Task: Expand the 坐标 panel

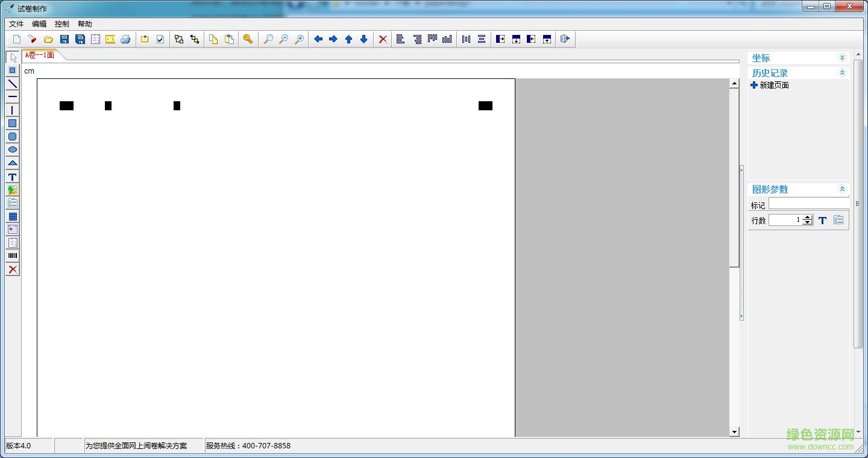Action: 842,58
